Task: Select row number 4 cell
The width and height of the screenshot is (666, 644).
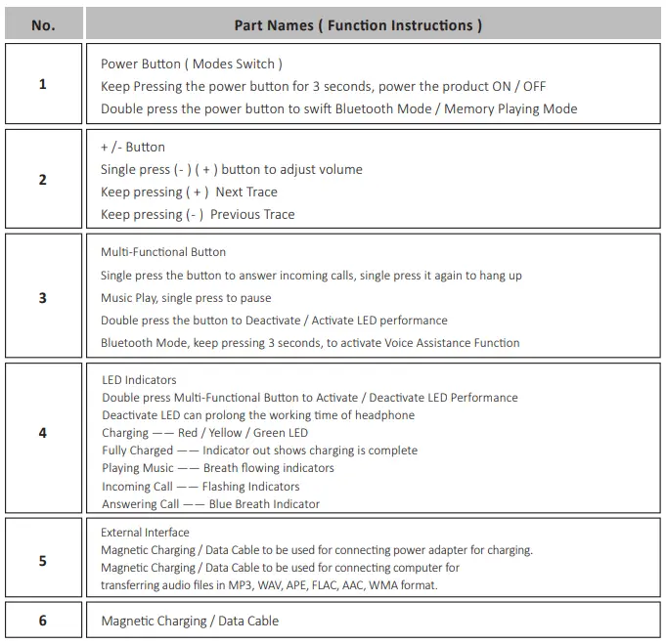Action: click(43, 433)
